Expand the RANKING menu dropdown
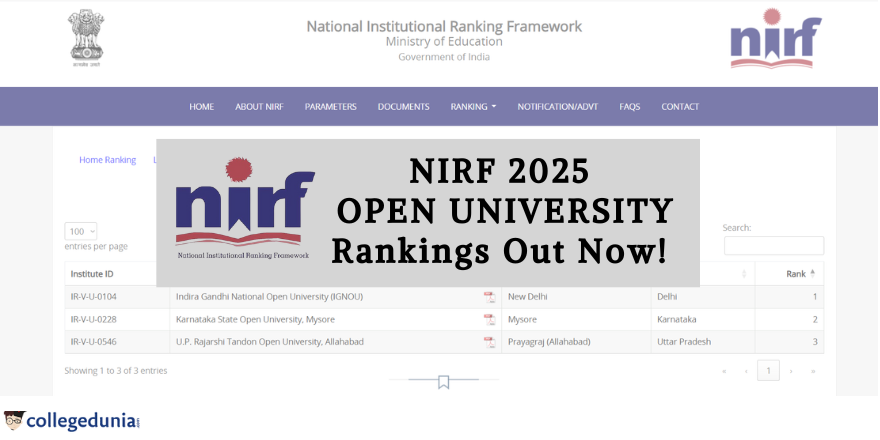Image resolution: width=880 pixels, height=440 pixels. coord(473,107)
